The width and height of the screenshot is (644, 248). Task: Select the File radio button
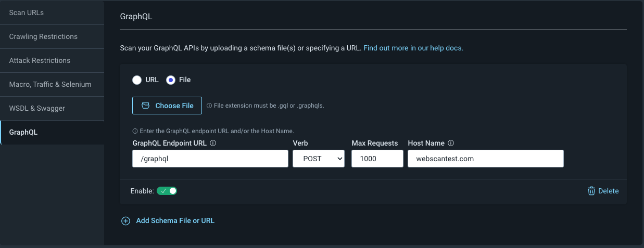[170, 80]
